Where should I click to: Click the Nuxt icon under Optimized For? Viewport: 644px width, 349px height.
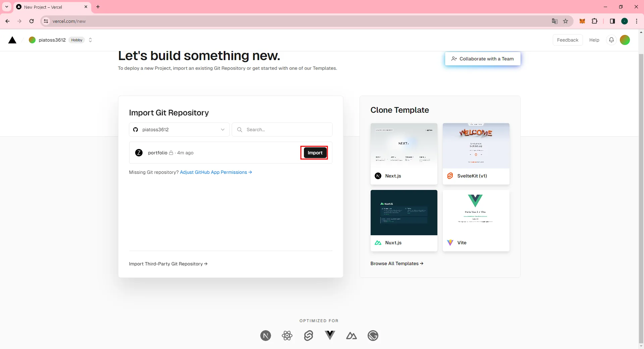352,336
